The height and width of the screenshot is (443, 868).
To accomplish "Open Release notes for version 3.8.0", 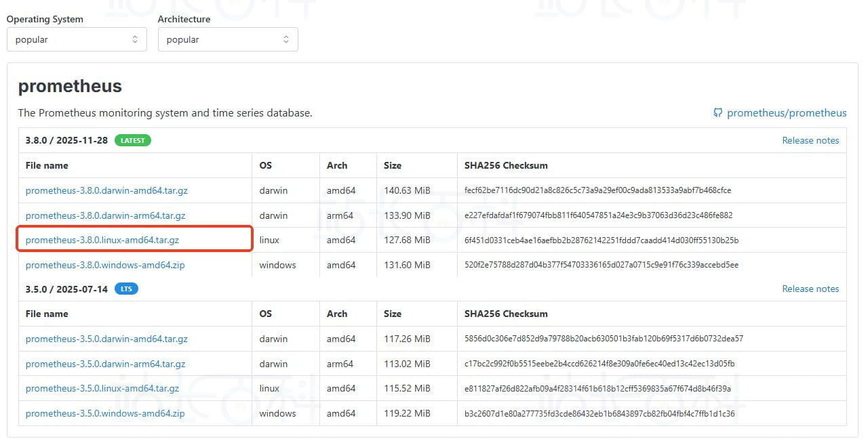I will tap(810, 140).
